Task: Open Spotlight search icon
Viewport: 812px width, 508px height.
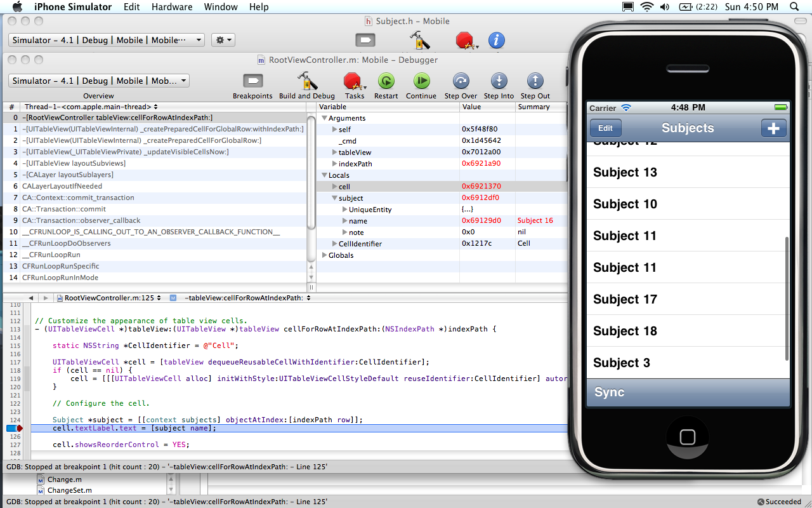Action: point(795,7)
